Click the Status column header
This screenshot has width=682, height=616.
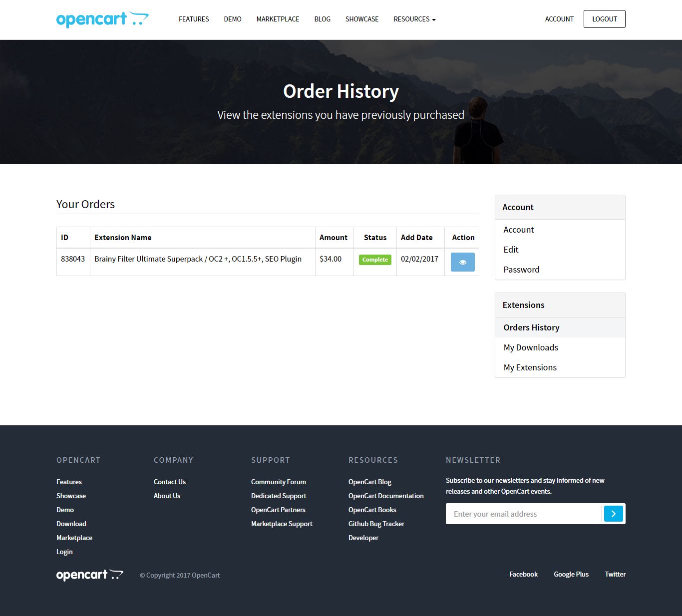click(x=375, y=238)
